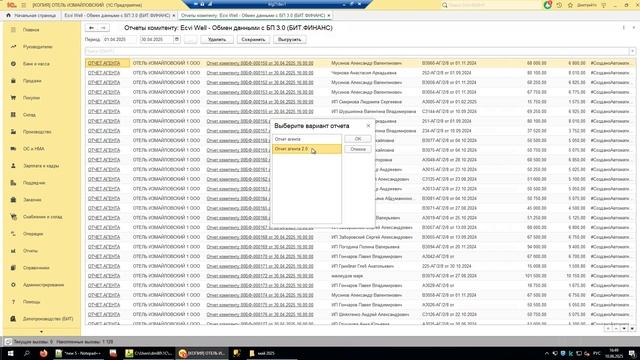Image resolution: width=640 pixels, height=360 pixels.
Task: Click the forward navigation arrow
Action: coord(103,28)
